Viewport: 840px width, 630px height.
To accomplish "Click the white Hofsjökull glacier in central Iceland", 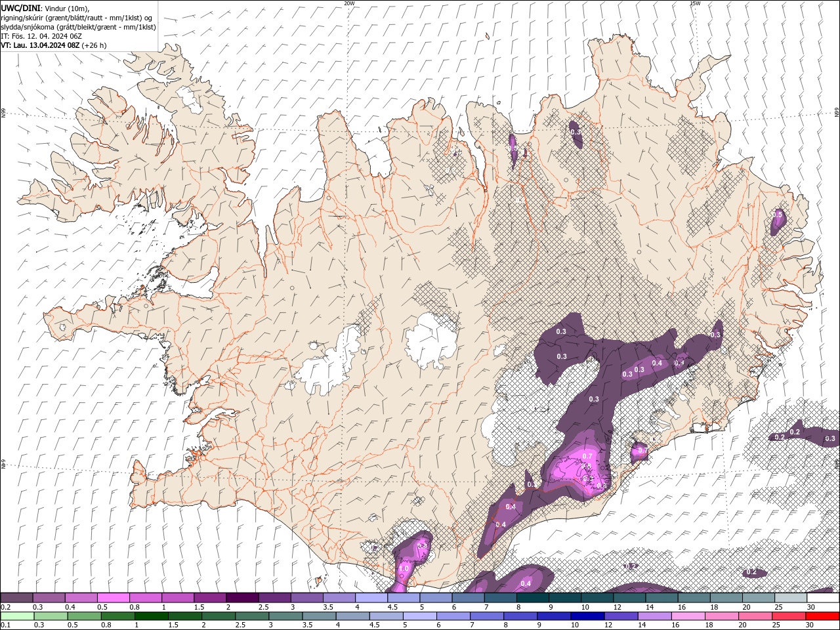I will [430, 340].
